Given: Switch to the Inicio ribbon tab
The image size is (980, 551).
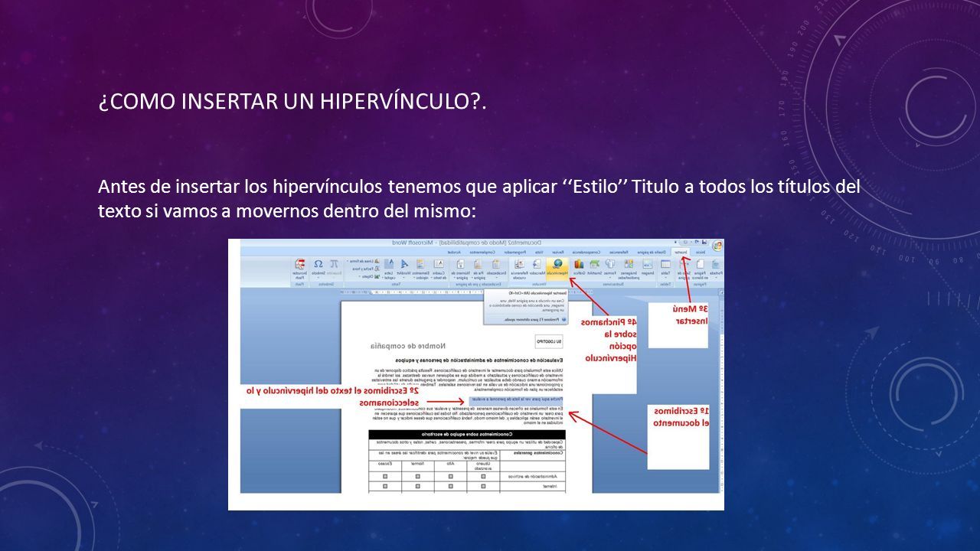Looking at the screenshot, I should pyautogui.click(x=701, y=252).
